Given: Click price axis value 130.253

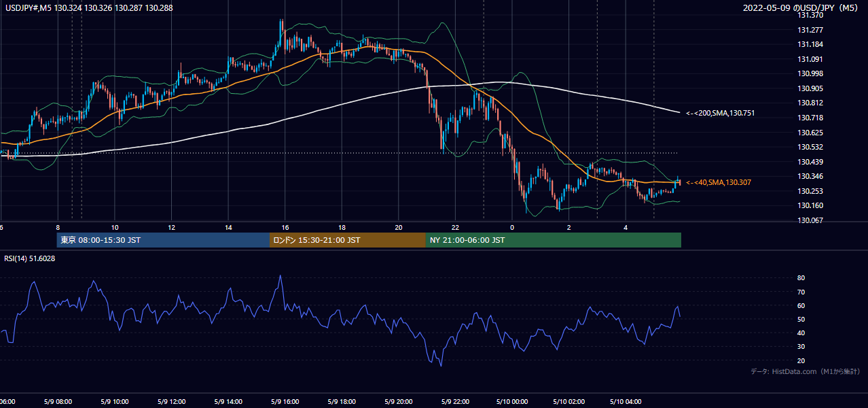Looking at the screenshot, I should tap(810, 191).
